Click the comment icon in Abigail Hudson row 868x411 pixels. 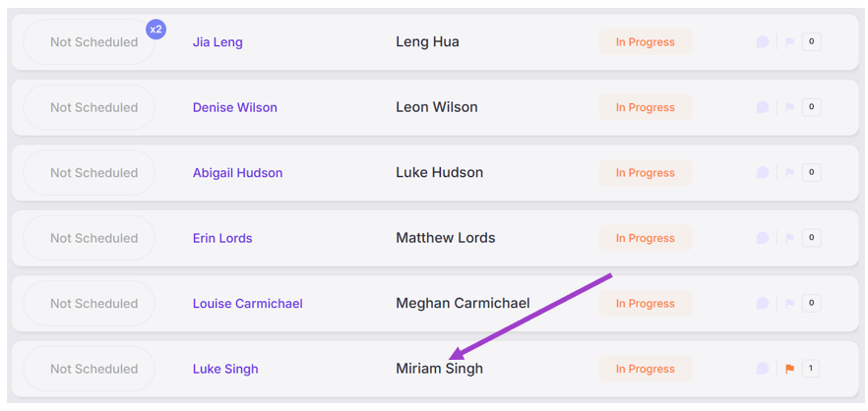pyautogui.click(x=762, y=172)
